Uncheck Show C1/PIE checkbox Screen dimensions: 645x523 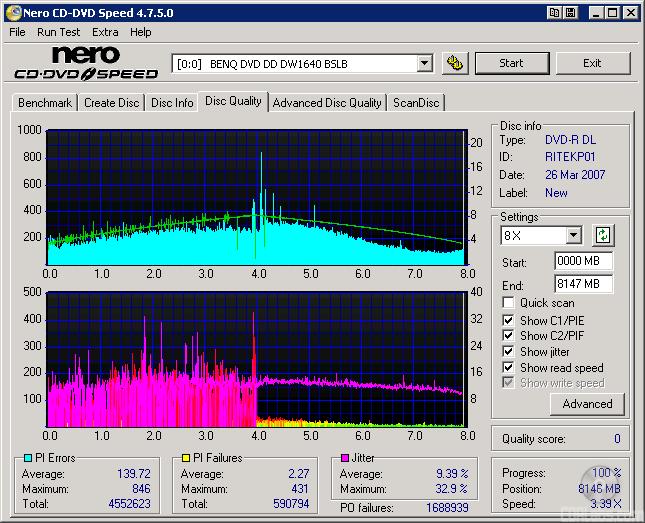[x=509, y=320]
